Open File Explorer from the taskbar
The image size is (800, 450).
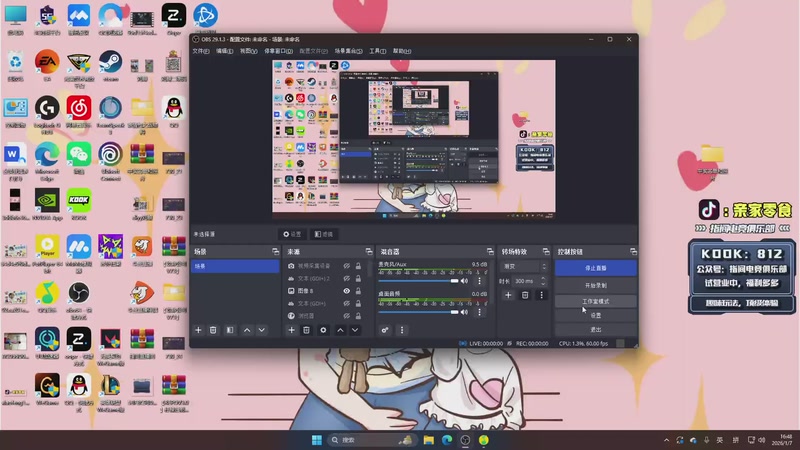pos(429,440)
